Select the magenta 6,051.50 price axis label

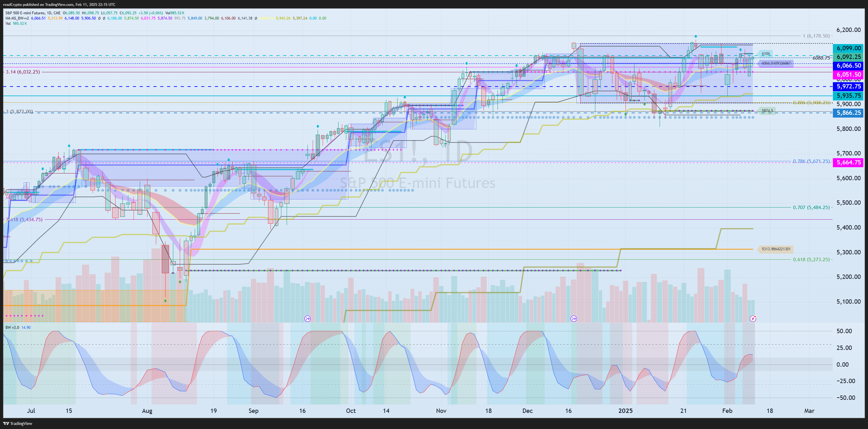click(x=849, y=75)
